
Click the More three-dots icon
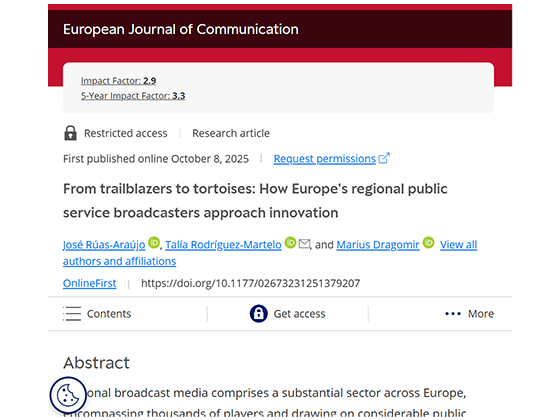click(453, 314)
